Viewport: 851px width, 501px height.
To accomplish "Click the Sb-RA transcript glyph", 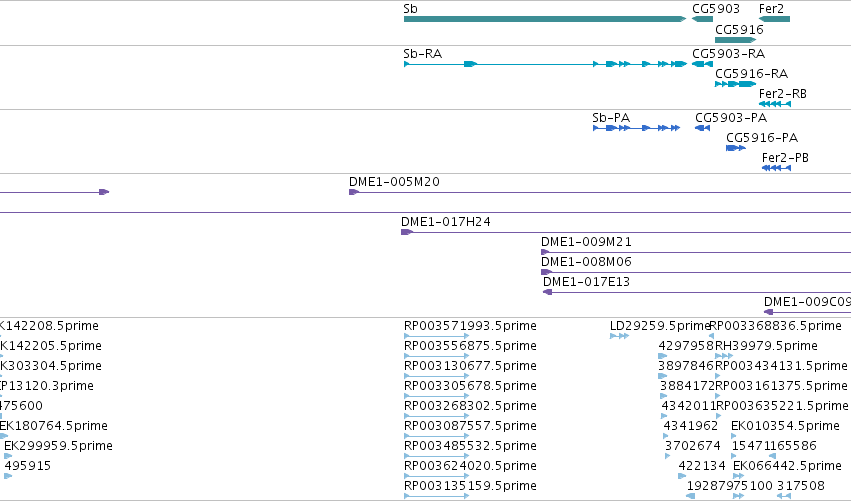I will 545,64.
